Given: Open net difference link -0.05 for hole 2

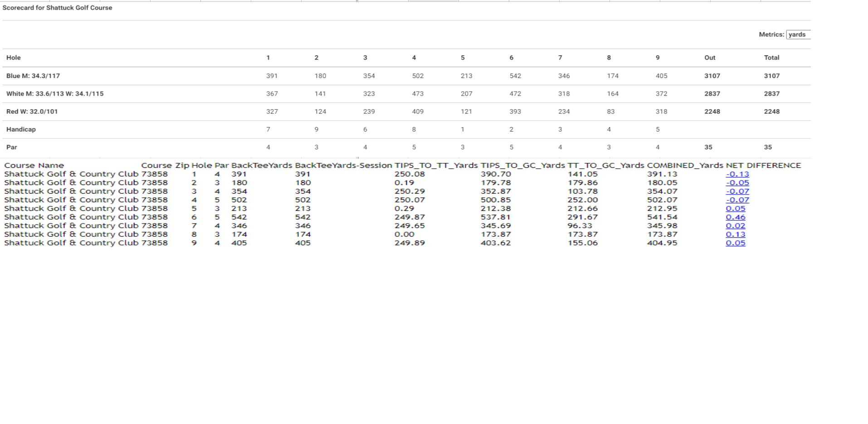Looking at the screenshot, I should click(737, 183).
